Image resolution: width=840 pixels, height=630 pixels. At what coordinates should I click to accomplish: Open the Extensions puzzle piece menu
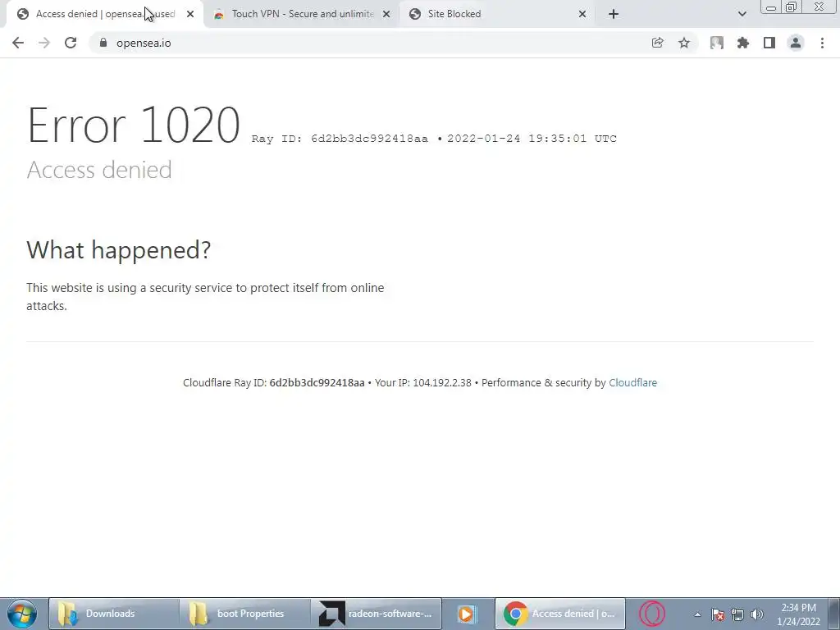[743, 43]
